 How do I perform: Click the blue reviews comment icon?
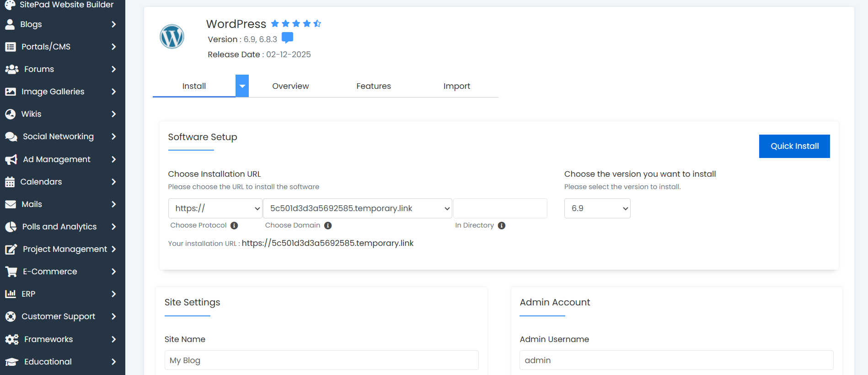pos(288,38)
